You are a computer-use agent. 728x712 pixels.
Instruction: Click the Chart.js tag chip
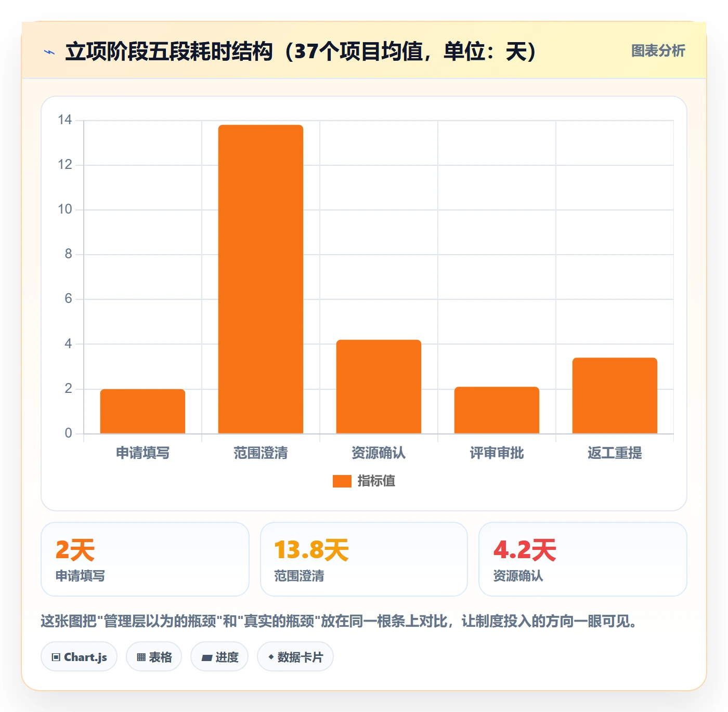[79, 657]
